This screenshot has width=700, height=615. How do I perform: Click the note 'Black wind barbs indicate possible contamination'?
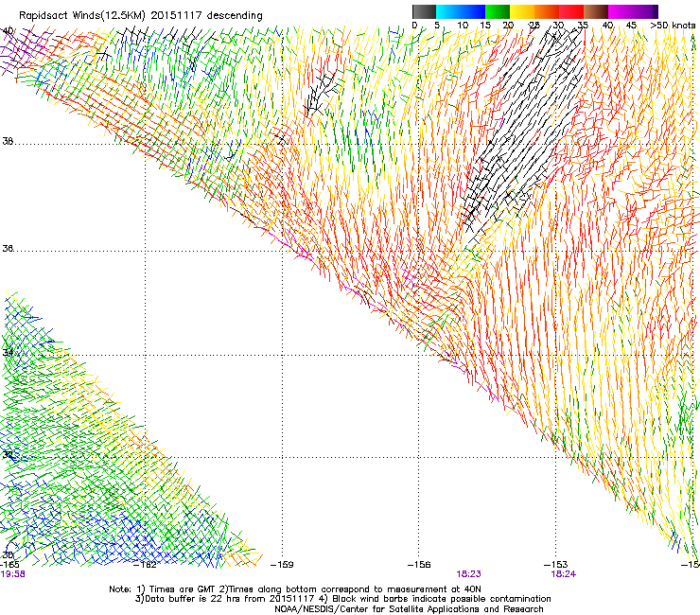tap(442, 599)
